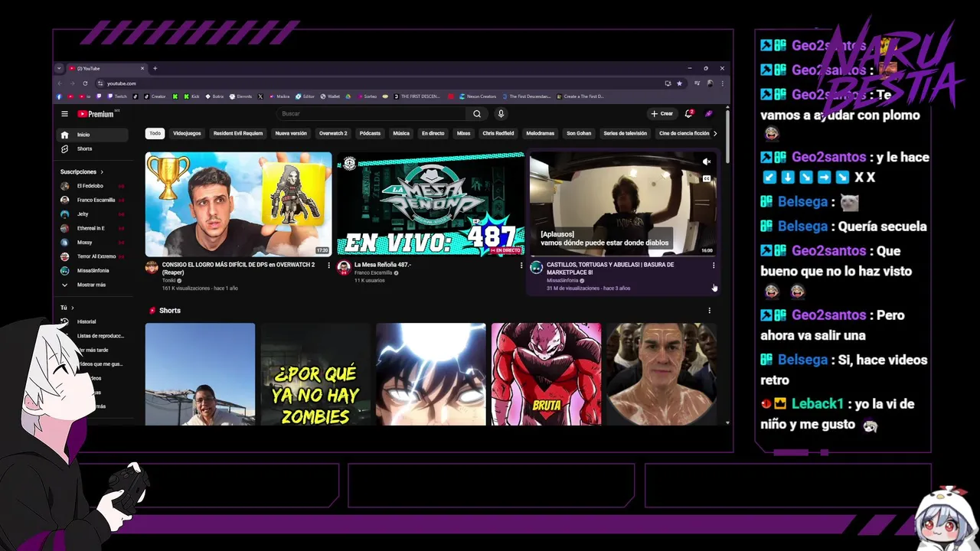This screenshot has width=980, height=551.
Task: Click the (2) YouTube browser tab
Action: [x=107, y=68]
